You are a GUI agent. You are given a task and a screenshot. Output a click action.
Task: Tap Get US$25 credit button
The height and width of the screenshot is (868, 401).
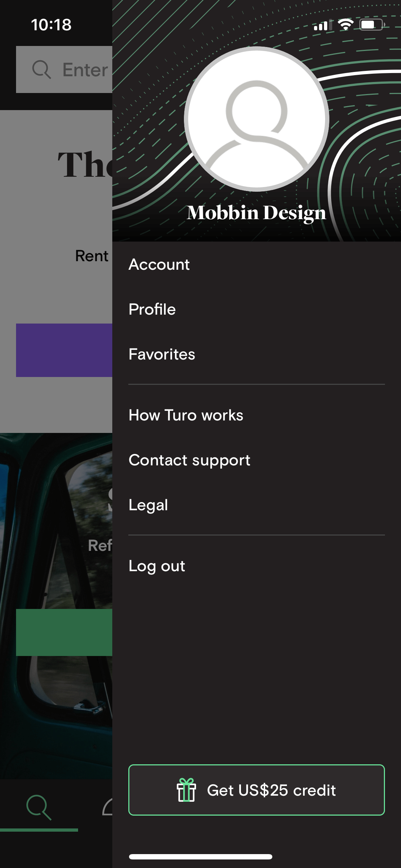coord(257,790)
